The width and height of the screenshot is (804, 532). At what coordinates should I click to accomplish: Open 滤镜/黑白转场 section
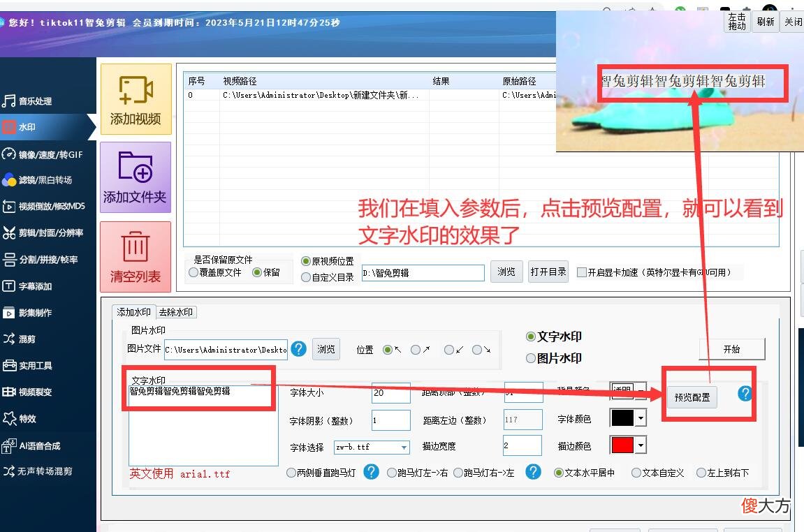click(x=37, y=180)
